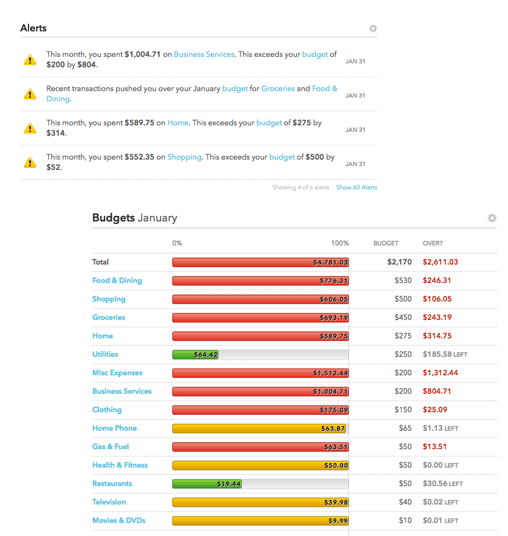
Task: Click the Total red budget bar
Action: click(260, 262)
